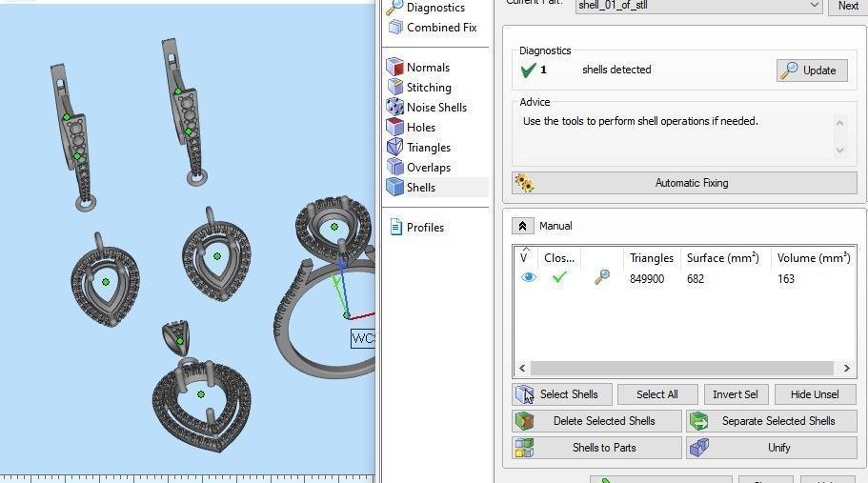This screenshot has width=868, height=483.
Task: Click the surface value 682
Action: 696,279
